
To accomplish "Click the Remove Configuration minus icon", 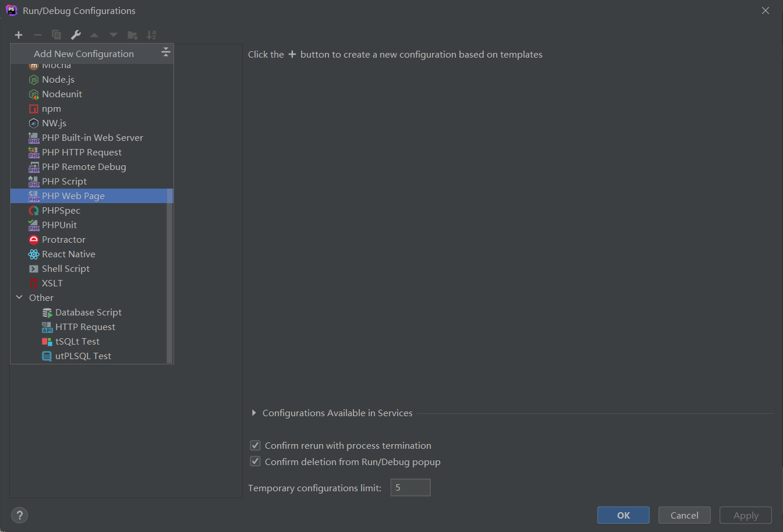I will (x=38, y=35).
